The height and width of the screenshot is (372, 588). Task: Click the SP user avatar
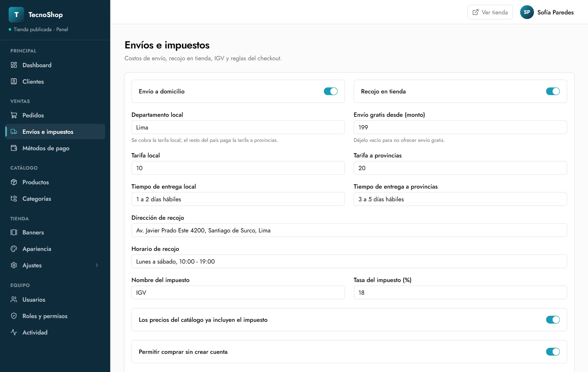pos(527,12)
